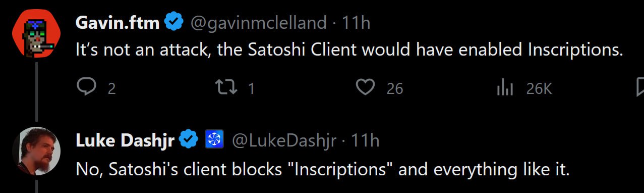Screen dimensions: 644x193
Task: Visit the @gavinmclelland handle
Action: click(258, 23)
